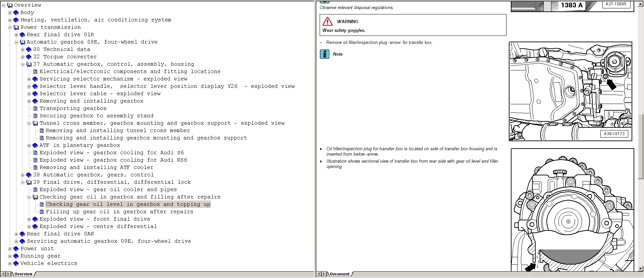Click the transfer box plug illustration A39-10173
Screen dimensions: 644x278
[570, 91]
